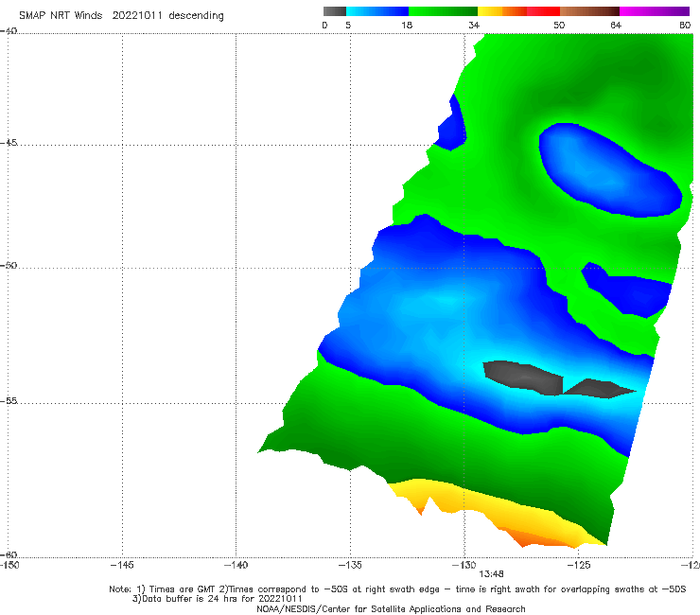Click the word 'descending' in the title

coord(197,16)
